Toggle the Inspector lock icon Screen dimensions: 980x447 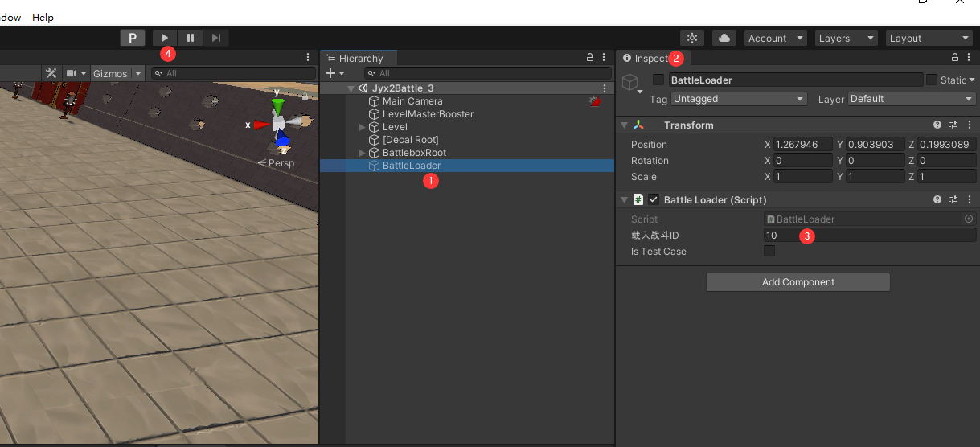[x=955, y=58]
